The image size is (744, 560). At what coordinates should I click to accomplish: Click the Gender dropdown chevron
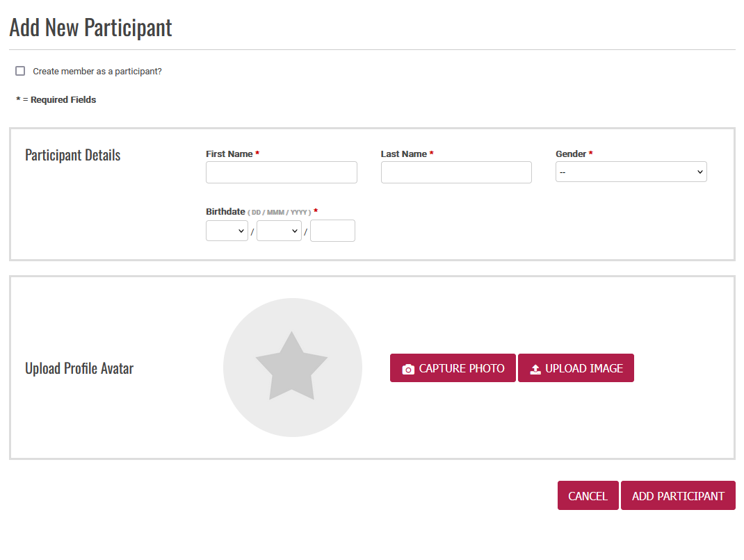[699, 172]
